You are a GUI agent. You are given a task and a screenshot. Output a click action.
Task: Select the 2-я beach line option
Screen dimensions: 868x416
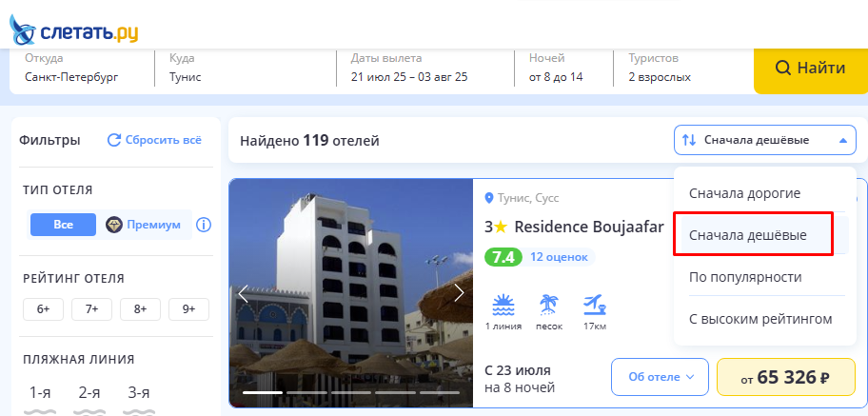(89, 399)
